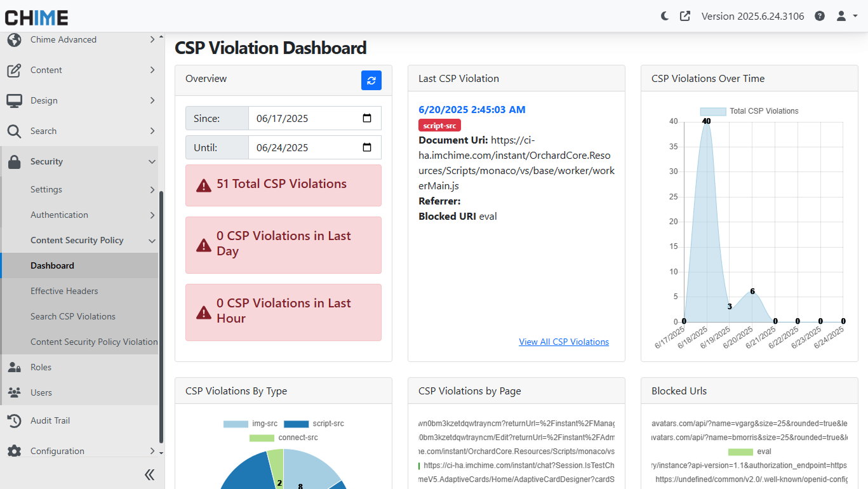Expand the Settings submenu chevron

click(152, 189)
